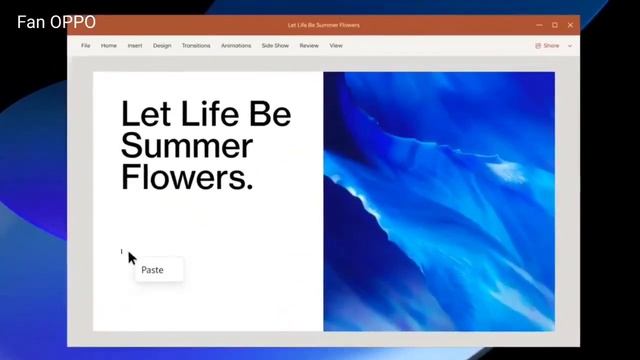Switch to the Home tab
Screen dimensions: 640x360
coord(109,46)
